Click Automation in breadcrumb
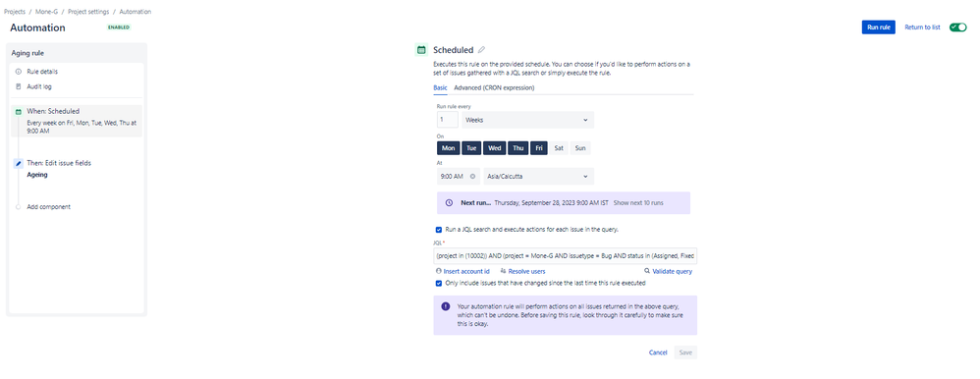980x379 pixels. tap(135, 12)
